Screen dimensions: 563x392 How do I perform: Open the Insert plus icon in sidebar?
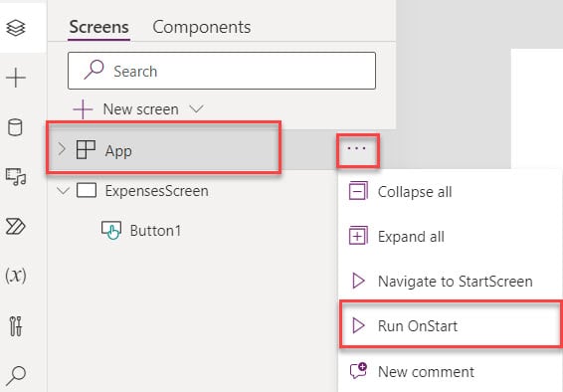(x=16, y=78)
